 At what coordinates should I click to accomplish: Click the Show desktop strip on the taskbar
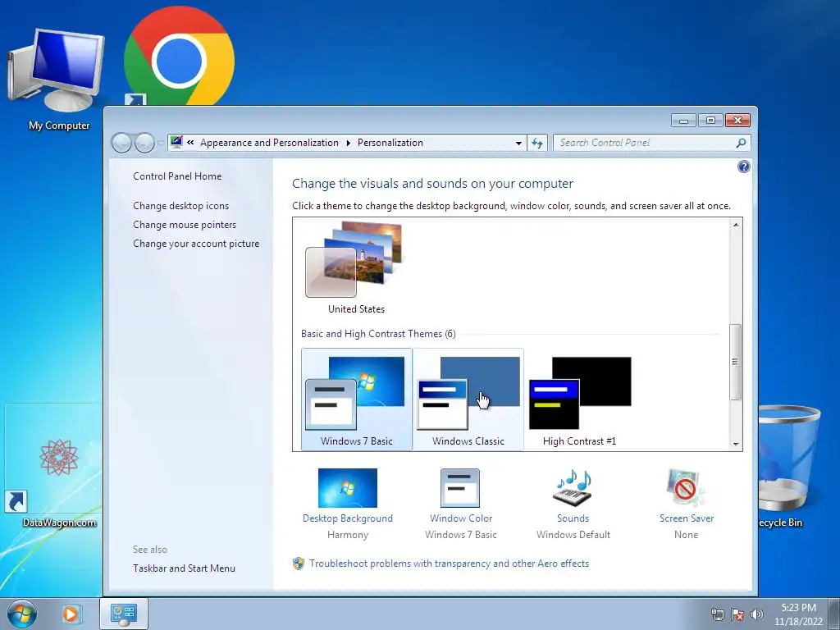(x=834, y=614)
